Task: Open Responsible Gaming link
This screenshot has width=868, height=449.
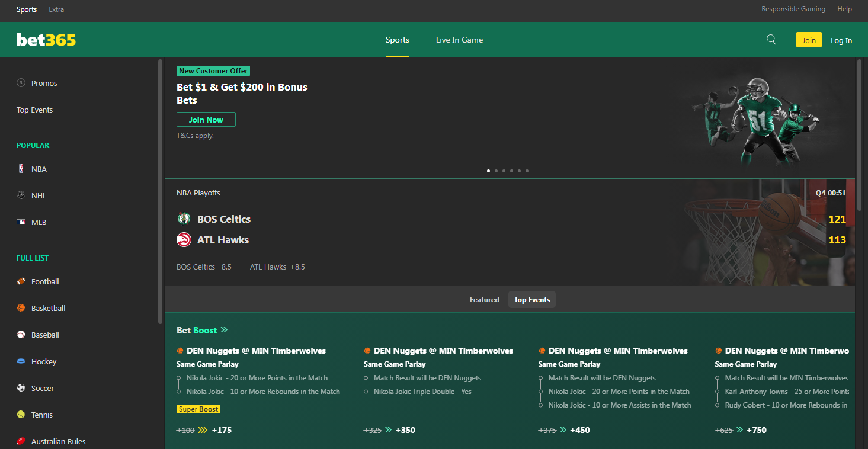Action: pyautogui.click(x=793, y=9)
